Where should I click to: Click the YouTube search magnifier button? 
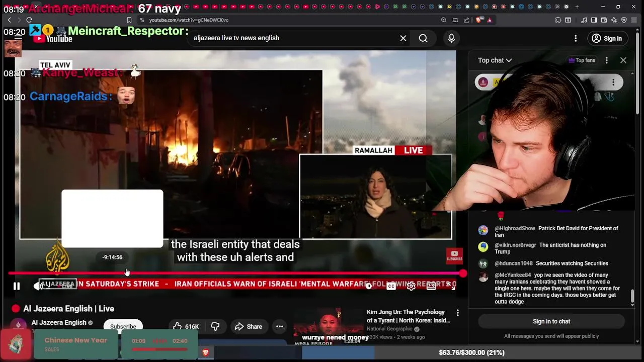pos(423,38)
